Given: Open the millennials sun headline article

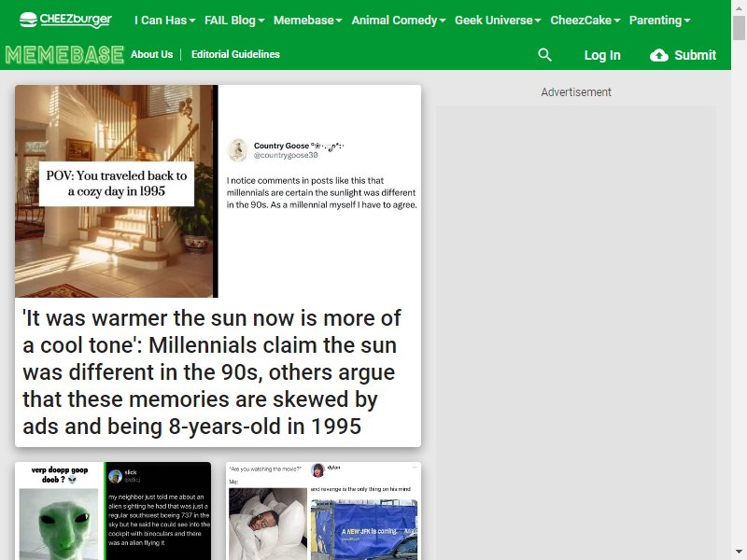Looking at the screenshot, I should [x=212, y=371].
